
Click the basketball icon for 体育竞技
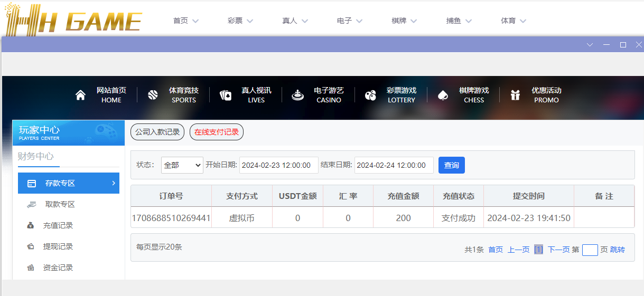pyautogui.click(x=153, y=95)
